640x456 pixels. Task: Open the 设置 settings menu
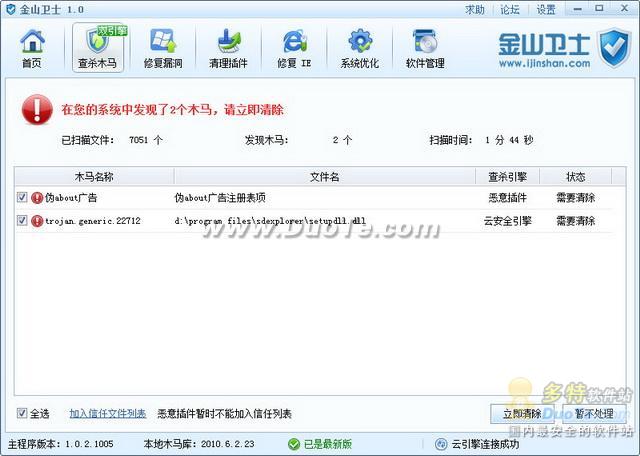(x=546, y=9)
